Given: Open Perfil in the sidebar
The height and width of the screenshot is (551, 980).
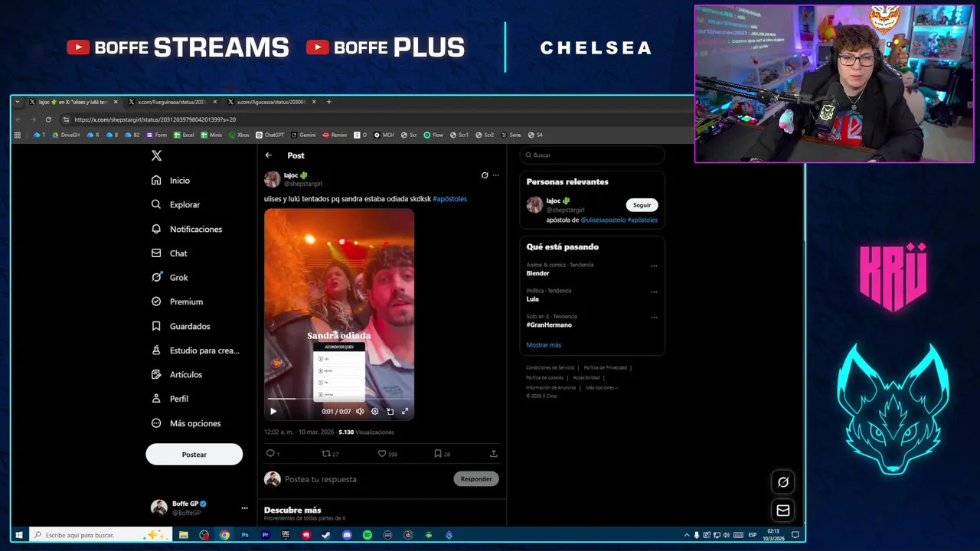Looking at the screenshot, I should 169,399.
